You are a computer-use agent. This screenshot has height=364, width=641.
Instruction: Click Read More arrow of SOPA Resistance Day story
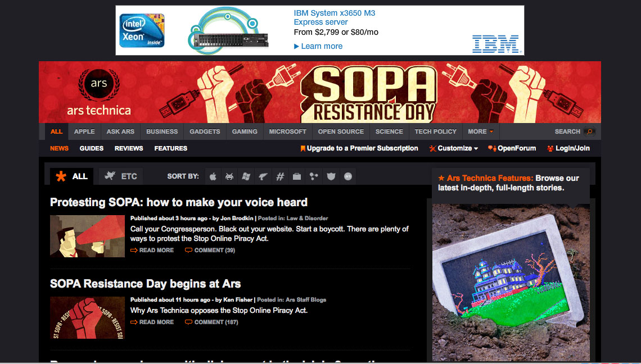point(134,322)
